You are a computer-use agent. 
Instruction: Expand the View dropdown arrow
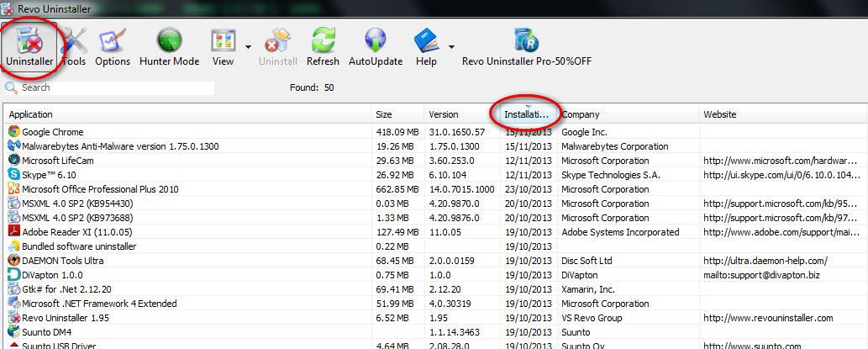pyautogui.click(x=248, y=47)
